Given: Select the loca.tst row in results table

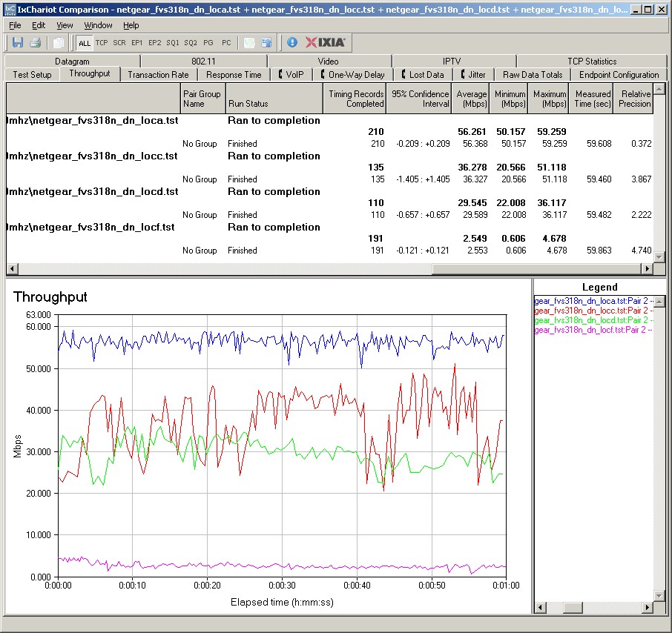Looking at the screenshot, I should (x=329, y=120).
